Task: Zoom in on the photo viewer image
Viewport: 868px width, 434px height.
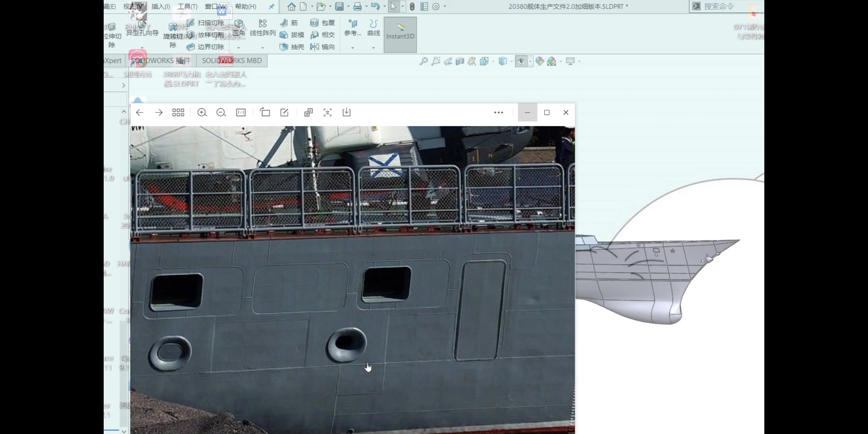Action: pyautogui.click(x=202, y=113)
